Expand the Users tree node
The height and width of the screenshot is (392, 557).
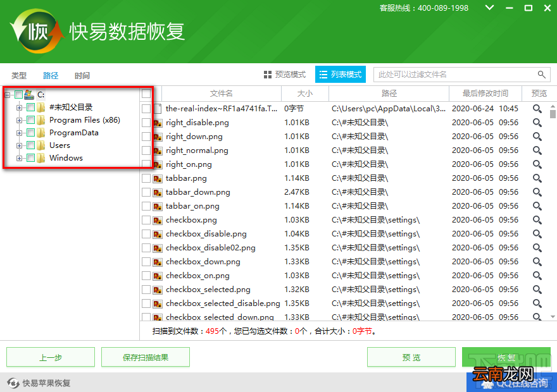click(x=19, y=145)
